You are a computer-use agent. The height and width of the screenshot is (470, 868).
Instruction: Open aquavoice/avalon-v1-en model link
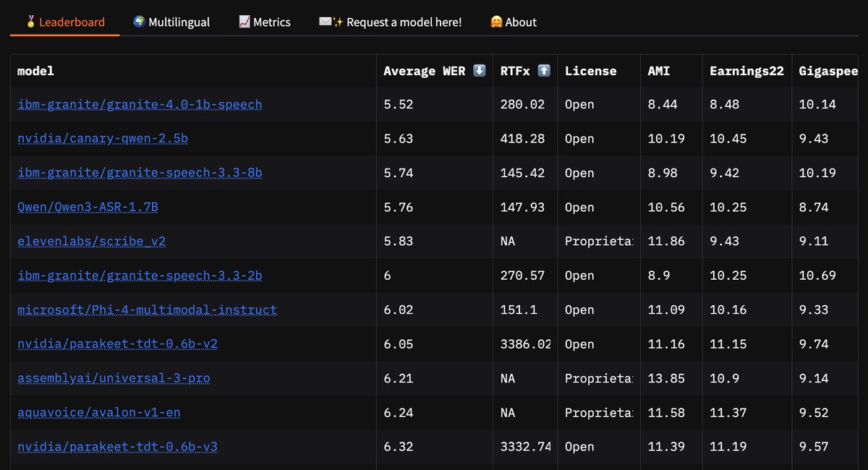pyautogui.click(x=99, y=413)
